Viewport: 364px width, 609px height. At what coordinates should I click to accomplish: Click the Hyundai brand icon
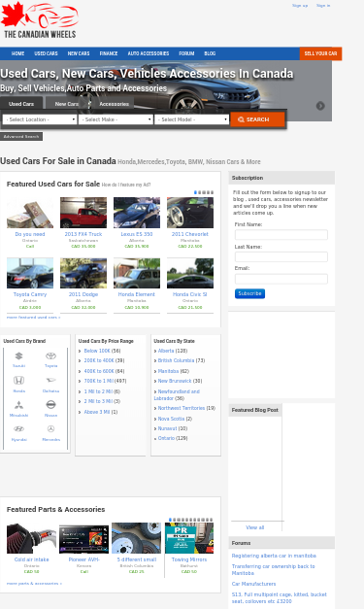click(18, 429)
